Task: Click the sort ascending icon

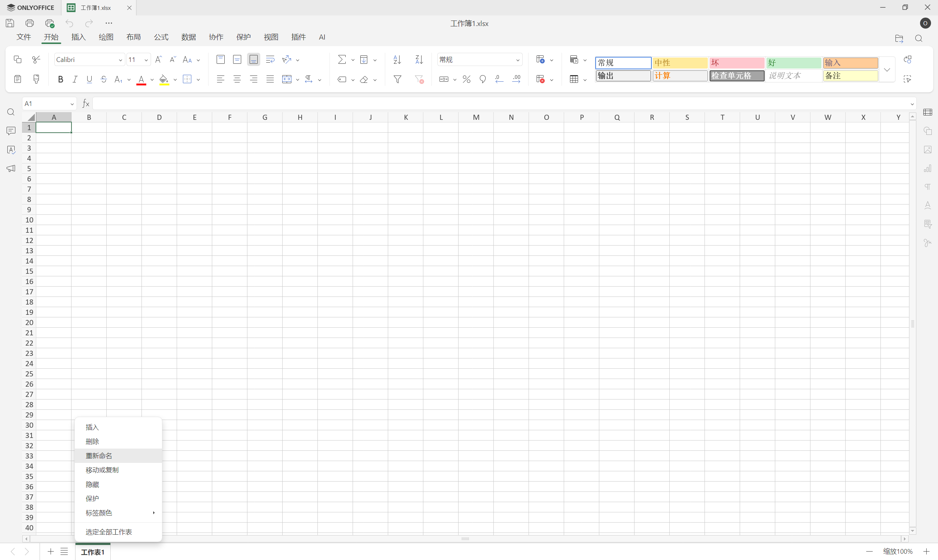Action: click(397, 60)
